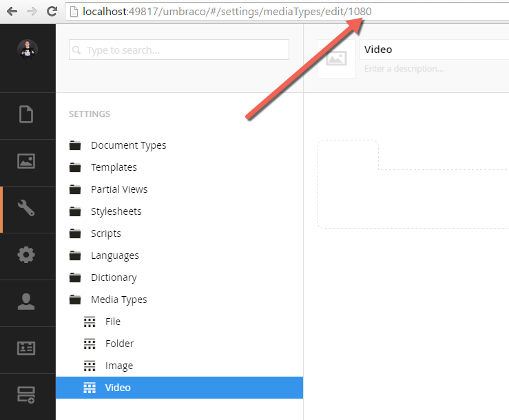Select the Video media type

180,388
